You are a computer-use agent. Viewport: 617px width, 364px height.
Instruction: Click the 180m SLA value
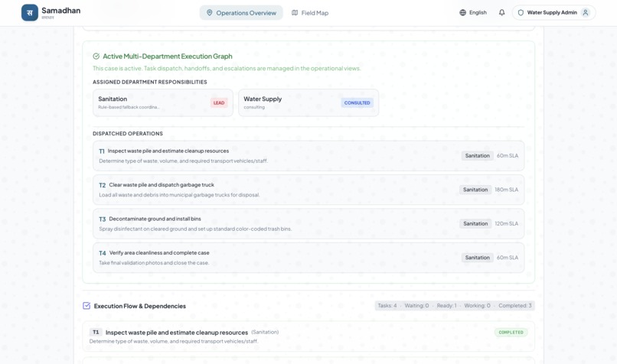[x=507, y=190]
